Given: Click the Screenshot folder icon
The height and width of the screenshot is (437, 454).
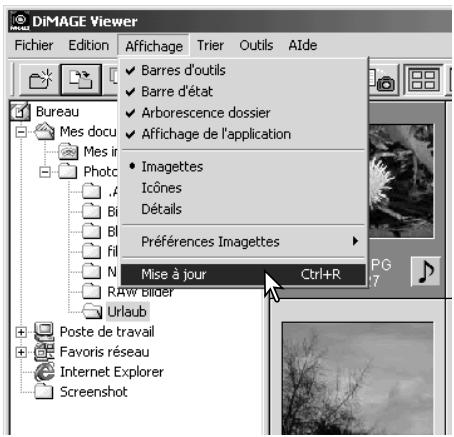Looking at the screenshot, I should click(44, 392).
